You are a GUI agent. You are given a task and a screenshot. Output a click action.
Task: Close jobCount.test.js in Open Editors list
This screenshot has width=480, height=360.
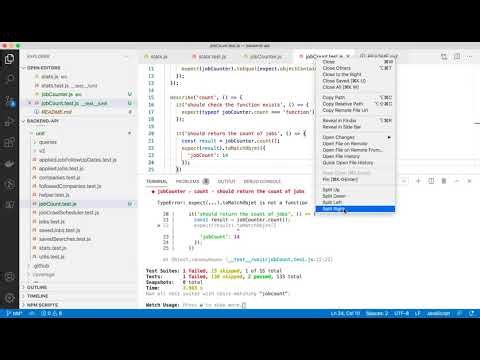(30, 103)
